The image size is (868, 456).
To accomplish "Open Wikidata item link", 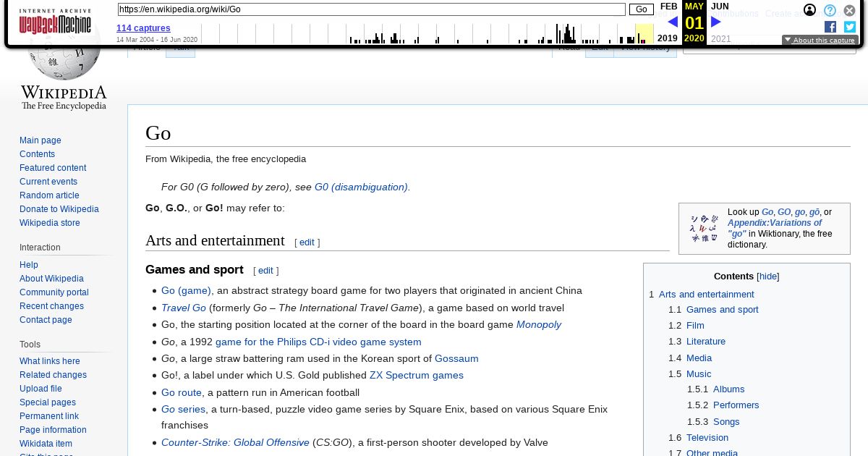I will [46, 444].
